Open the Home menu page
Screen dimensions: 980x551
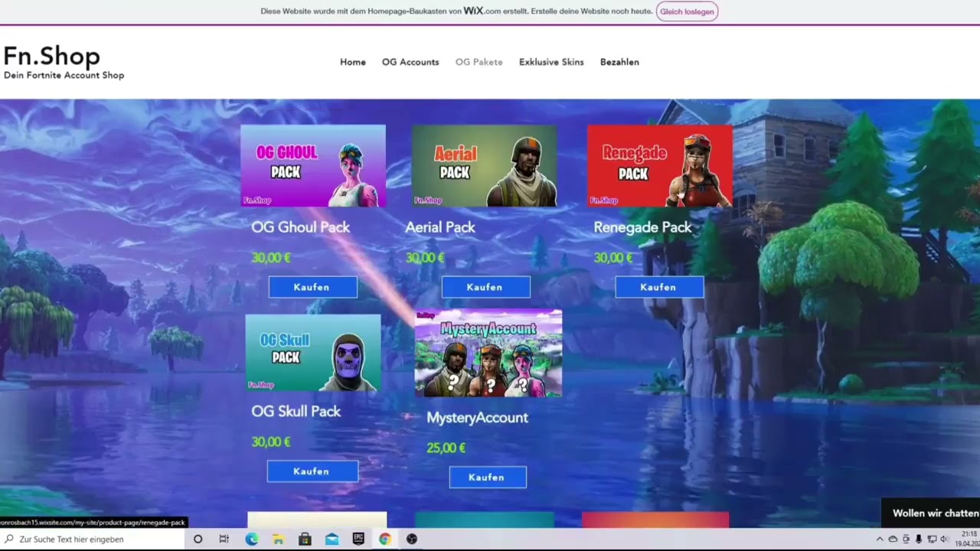353,62
